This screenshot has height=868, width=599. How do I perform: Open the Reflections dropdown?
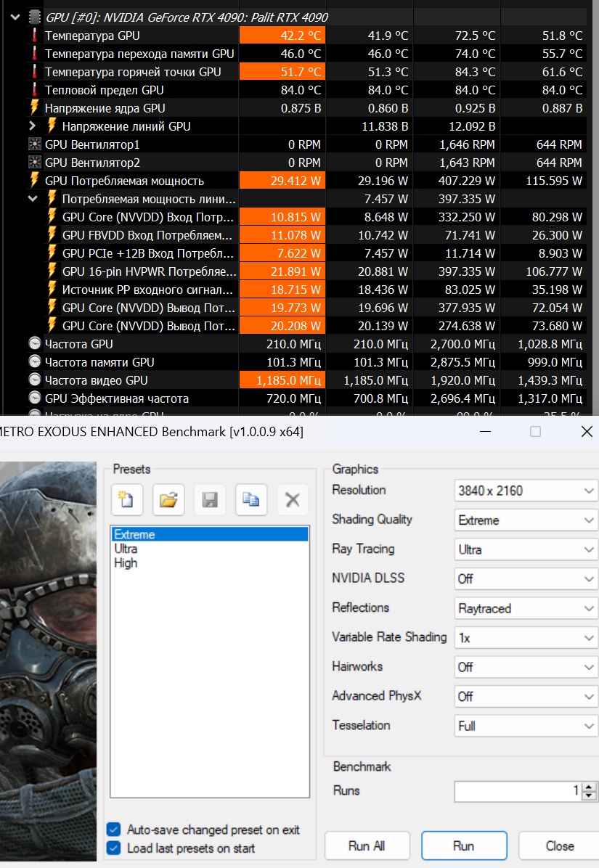click(526, 608)
